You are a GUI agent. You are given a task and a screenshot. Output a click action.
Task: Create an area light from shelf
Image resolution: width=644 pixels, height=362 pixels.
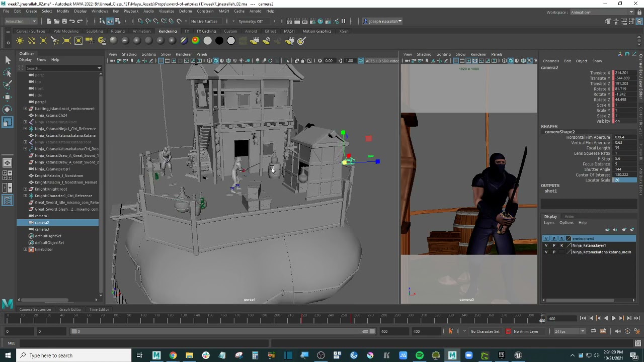click(66, 41)
